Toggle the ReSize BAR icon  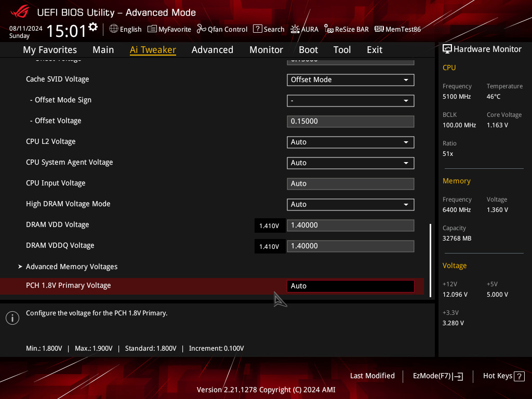point(329,29)
